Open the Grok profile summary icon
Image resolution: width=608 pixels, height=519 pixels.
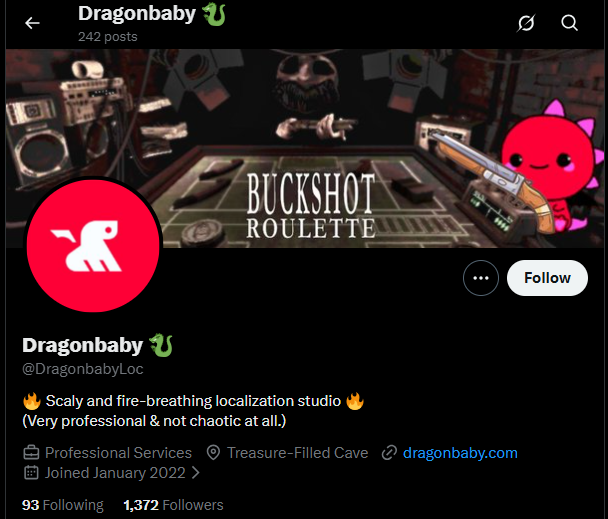tap(526, 23)
